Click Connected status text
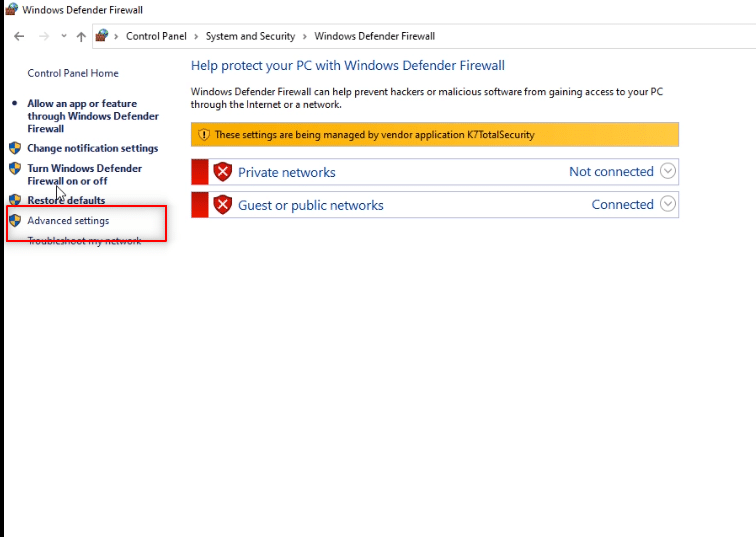The width and height of the screenshot is (756, 537). (622, 204)
